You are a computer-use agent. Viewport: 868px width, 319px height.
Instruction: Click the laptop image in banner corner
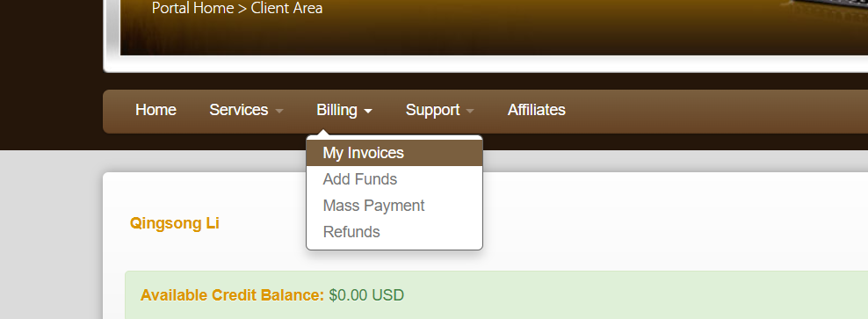click(x=825, y=11)
